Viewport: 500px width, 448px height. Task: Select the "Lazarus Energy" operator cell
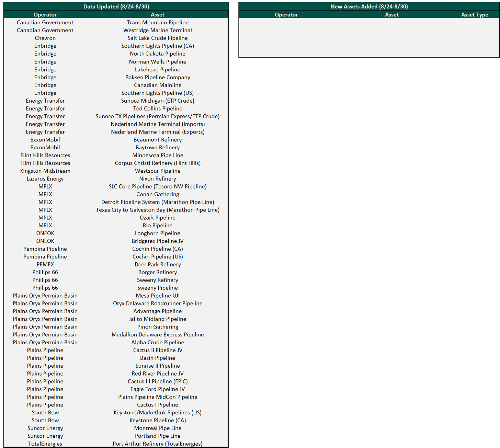coord(45,179)
